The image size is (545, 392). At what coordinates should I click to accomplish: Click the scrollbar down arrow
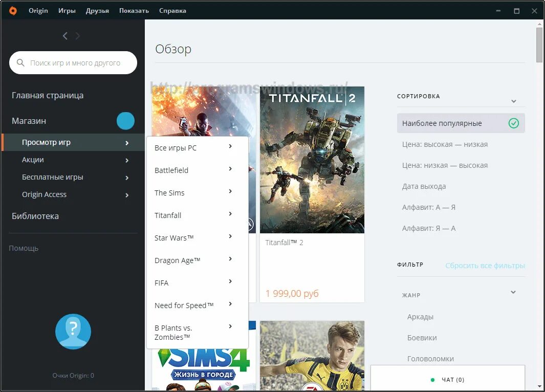coord(539,386)
